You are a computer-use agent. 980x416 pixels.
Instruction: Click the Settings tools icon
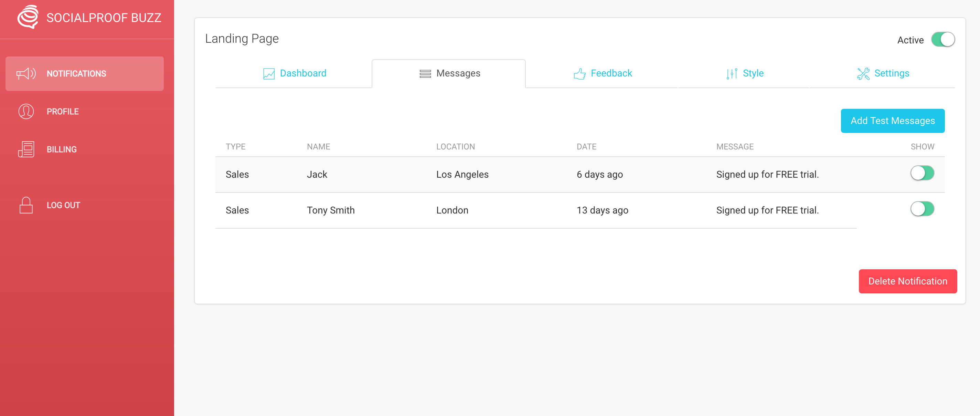863,73
